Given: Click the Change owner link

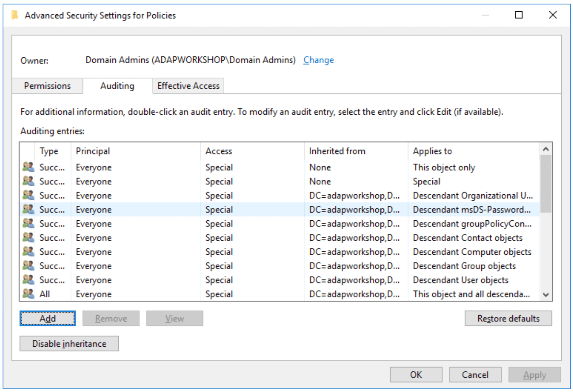Looking at the screenshot, I should click(318, 60).
